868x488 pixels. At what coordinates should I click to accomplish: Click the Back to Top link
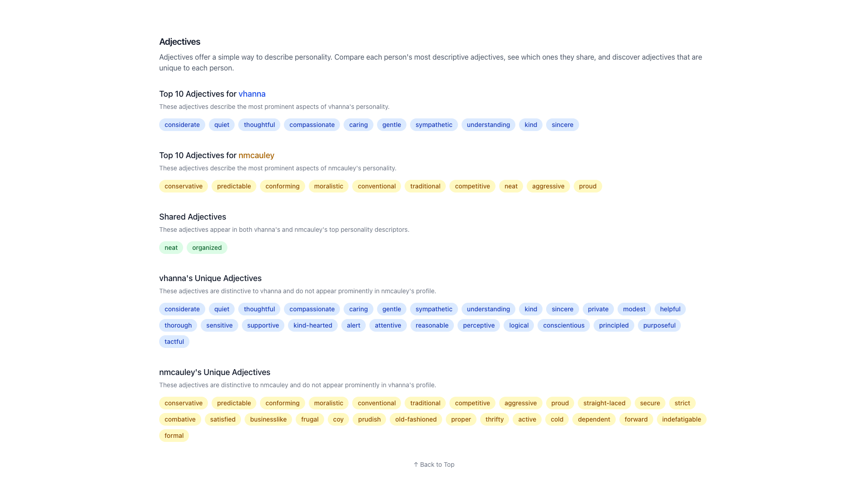[434, 465]
